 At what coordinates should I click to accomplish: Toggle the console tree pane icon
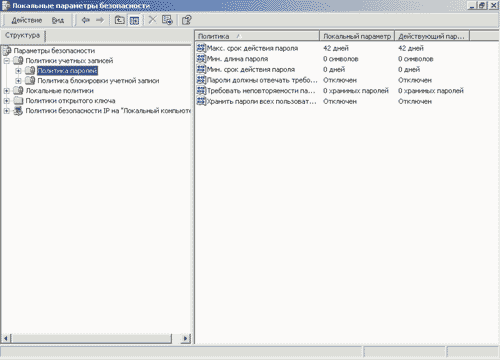[x=134, y=20]
